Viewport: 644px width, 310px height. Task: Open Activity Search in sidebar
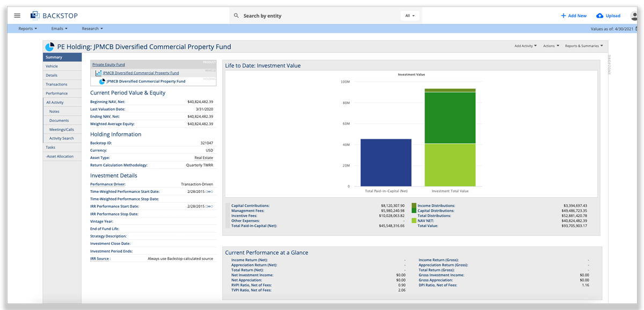(62, 138)
